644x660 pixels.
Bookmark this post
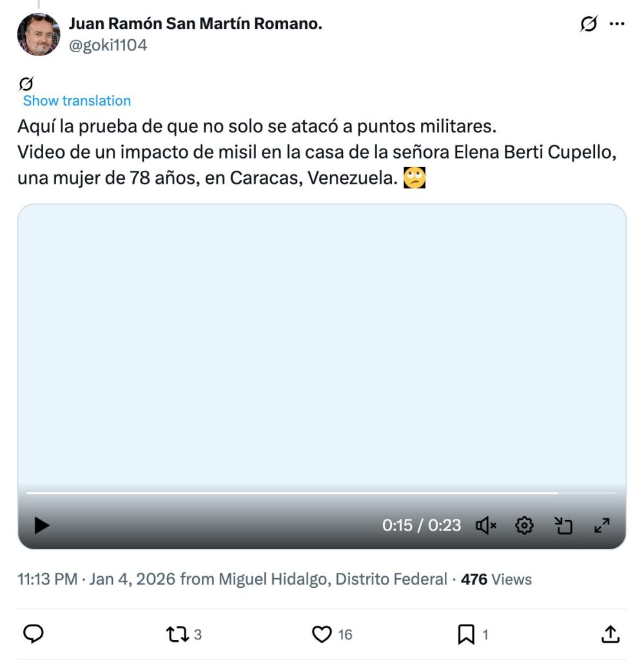pyautogui.click(x=465, y=634)
